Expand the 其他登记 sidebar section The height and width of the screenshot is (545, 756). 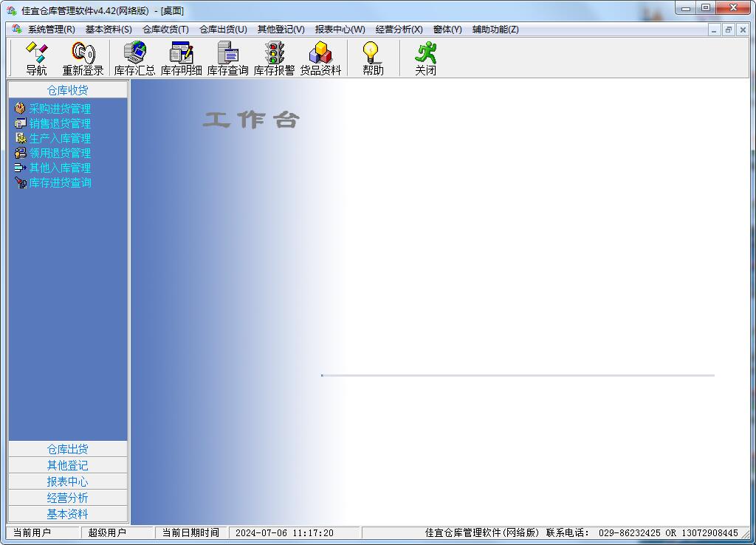coord(67,465)
